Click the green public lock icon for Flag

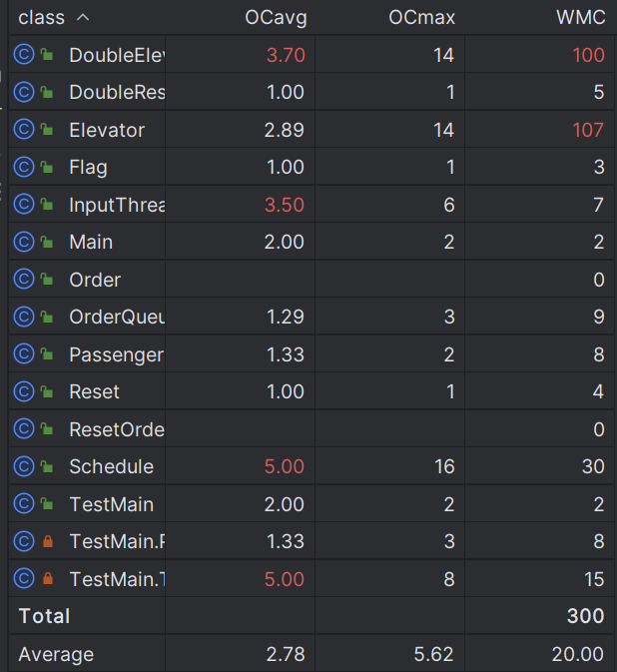click(47, 167)
